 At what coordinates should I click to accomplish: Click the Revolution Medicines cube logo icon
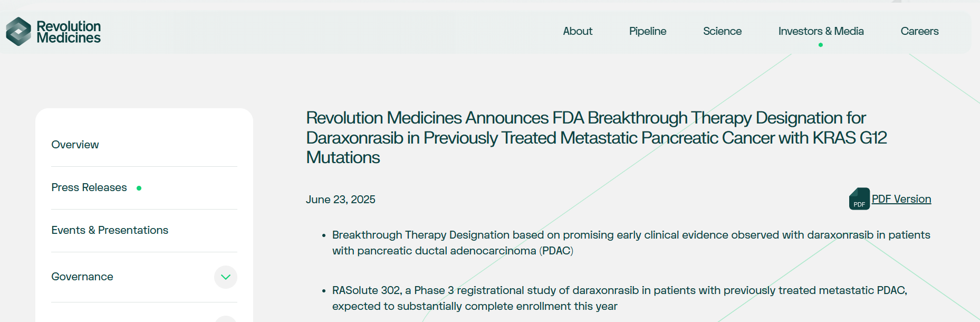tap(18, 32)
